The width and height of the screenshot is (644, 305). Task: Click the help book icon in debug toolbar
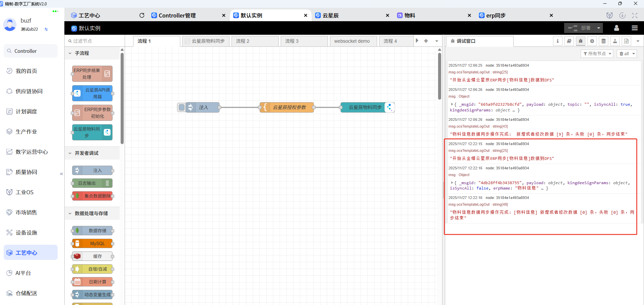569,41
